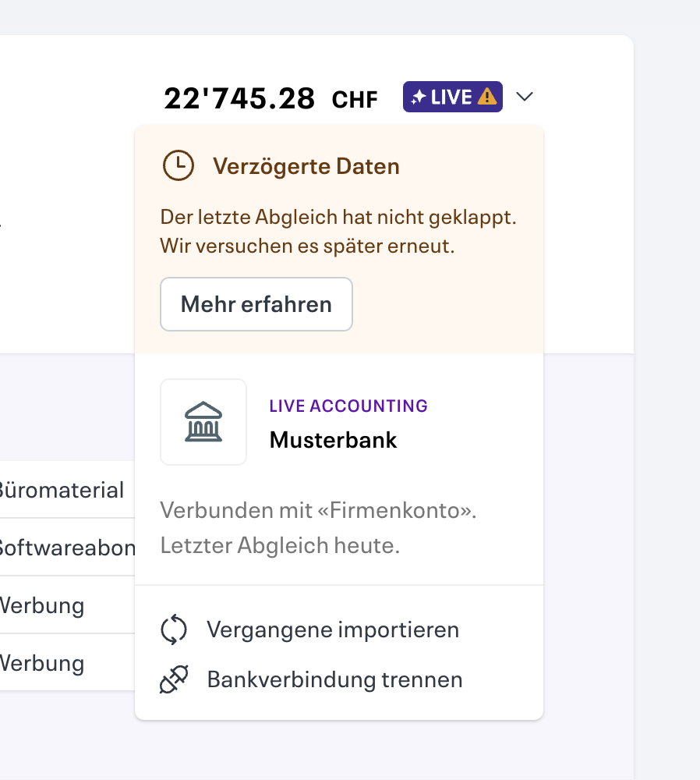Click the sync icon next to Vergangene importieren
The width and height of the screenshot is (700, 780).
[175, 629]
